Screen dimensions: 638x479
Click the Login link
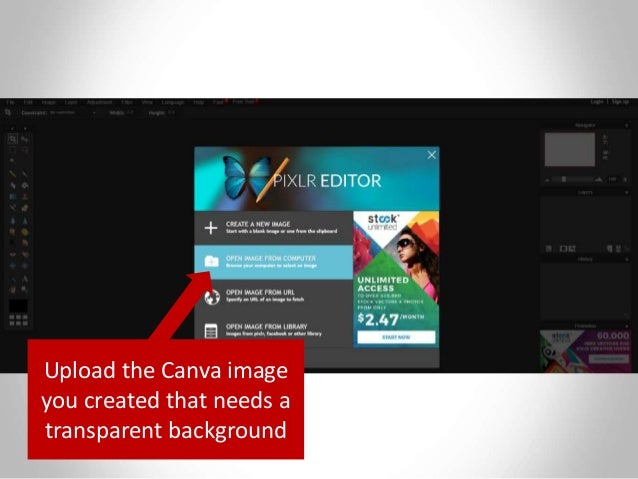pos(597,102)
